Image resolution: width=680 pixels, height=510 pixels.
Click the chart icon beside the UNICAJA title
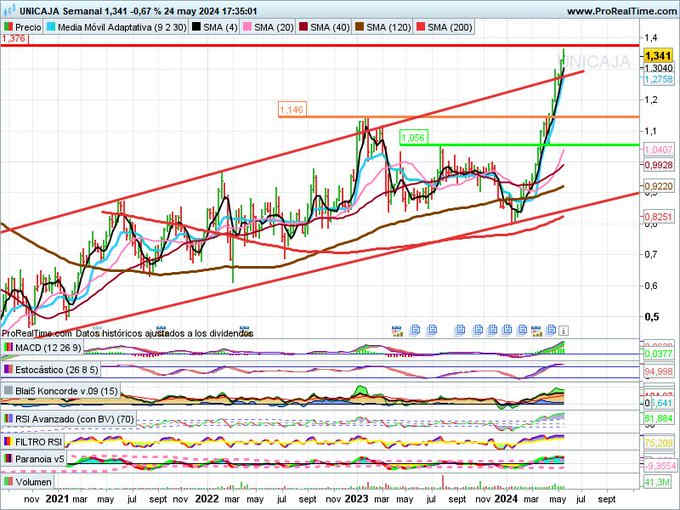pyautogui.click(x=9, y=10)
